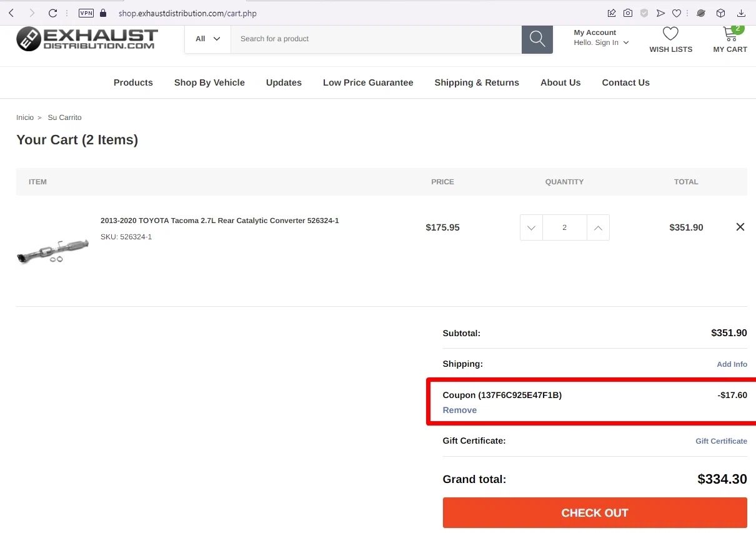Open the cube extensions icon
The width and height of the screenshot is (756, 533).
(x=720, y=13)
